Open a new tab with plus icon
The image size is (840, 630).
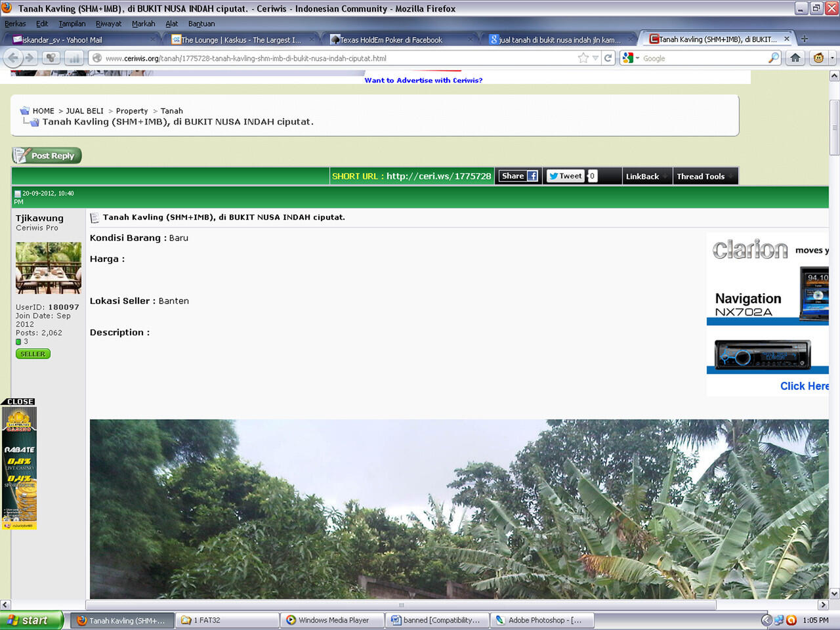coord(805,39)
